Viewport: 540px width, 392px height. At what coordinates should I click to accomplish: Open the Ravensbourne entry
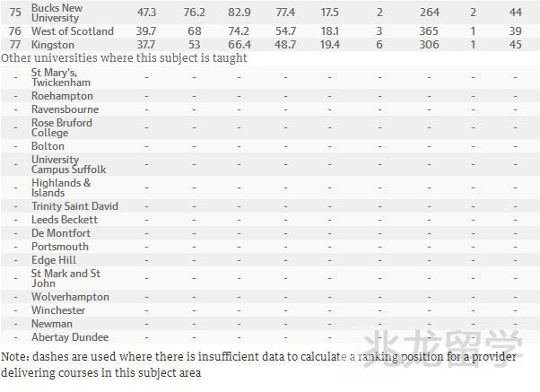[65, 109]
